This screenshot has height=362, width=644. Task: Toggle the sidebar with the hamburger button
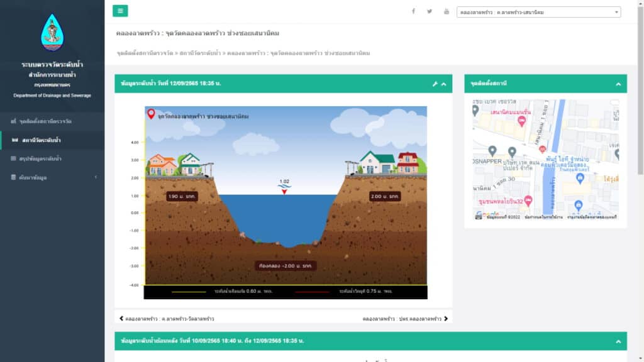[120, 11]
